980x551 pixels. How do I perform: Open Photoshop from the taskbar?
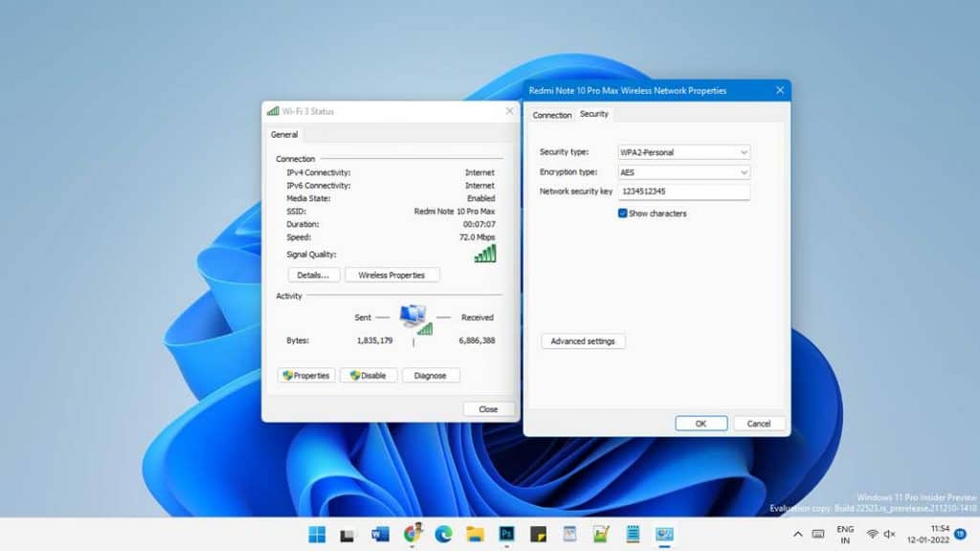click(506, 536)
